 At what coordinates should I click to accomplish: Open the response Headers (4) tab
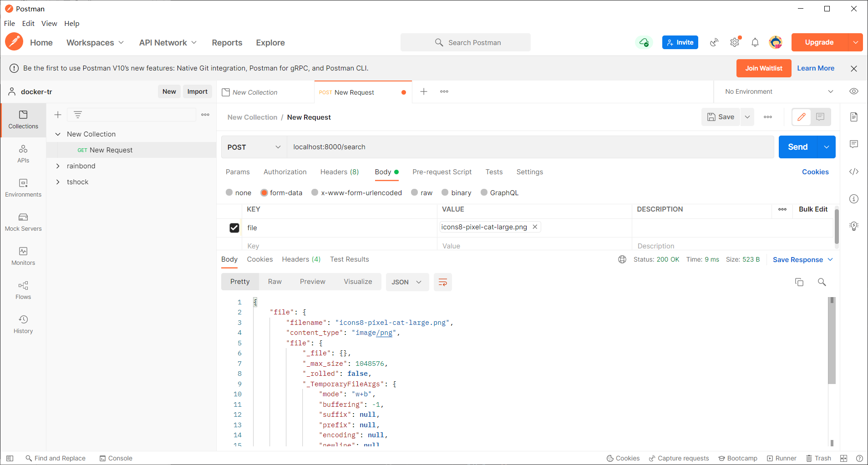click(301, 259)
